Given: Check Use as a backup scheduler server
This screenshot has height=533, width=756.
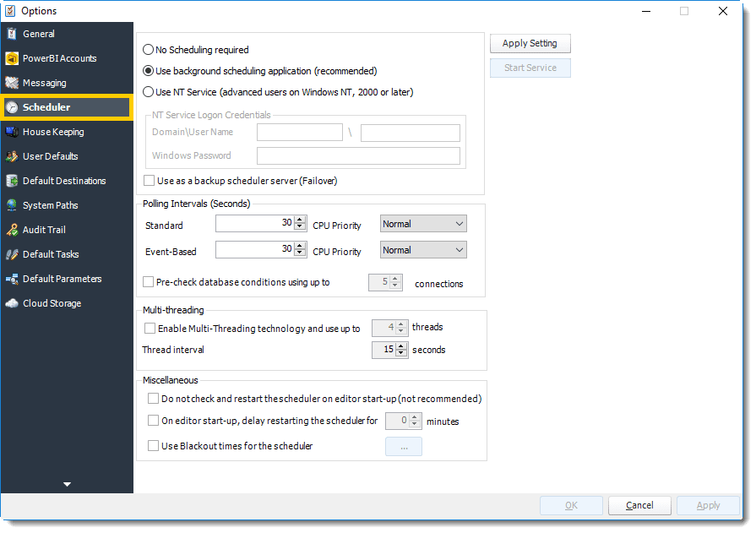Looking at the screenshot, I should [x=149, y=181].
